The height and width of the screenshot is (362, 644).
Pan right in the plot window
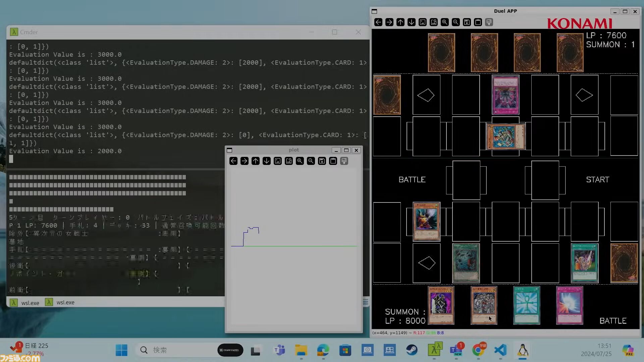pos(245,161)
